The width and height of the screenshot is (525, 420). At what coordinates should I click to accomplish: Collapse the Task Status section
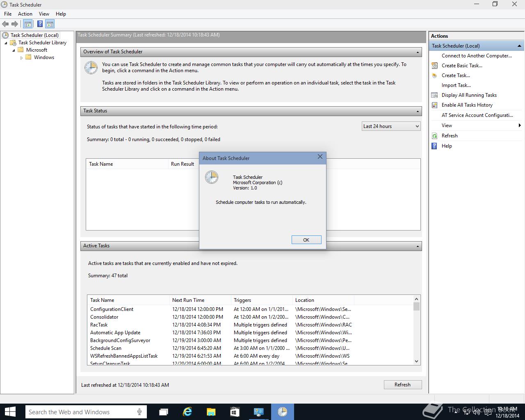point(418,111)
